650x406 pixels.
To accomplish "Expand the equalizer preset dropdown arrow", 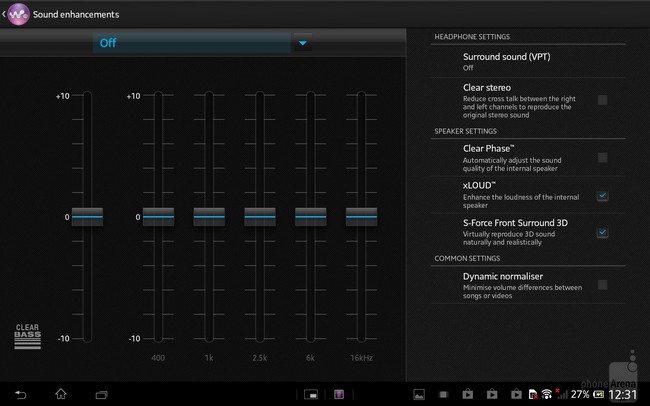I will 302,44.
